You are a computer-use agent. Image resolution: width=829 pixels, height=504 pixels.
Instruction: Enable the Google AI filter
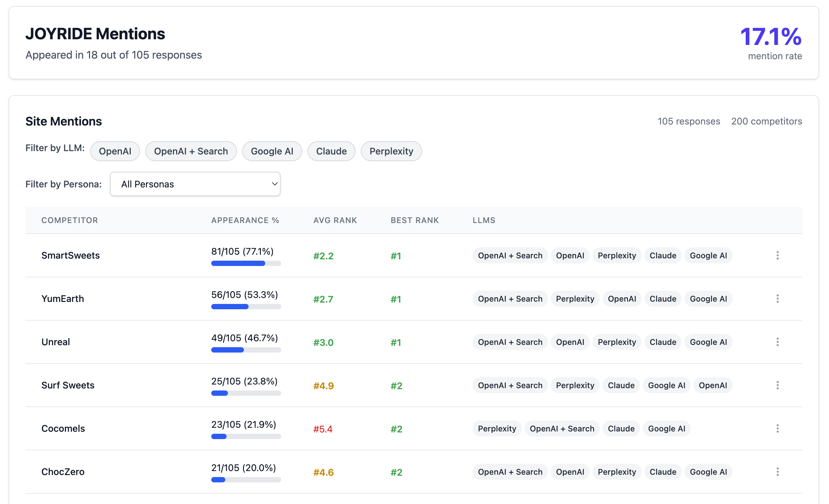272,151
